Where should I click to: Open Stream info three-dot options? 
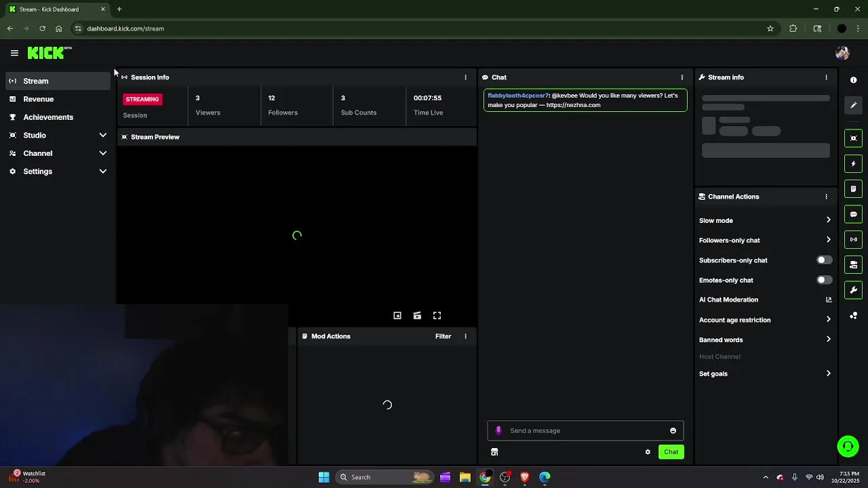tap(826, 77)
